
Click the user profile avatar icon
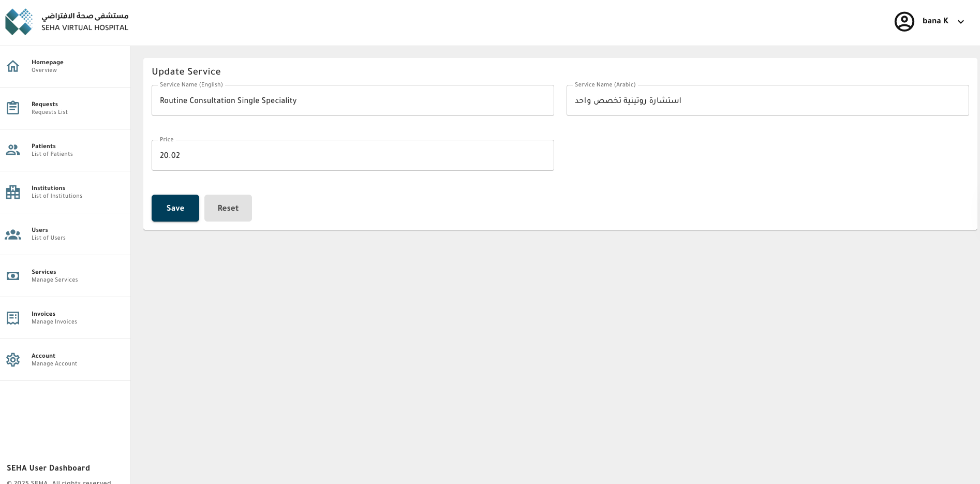click(x=904, y=22)
